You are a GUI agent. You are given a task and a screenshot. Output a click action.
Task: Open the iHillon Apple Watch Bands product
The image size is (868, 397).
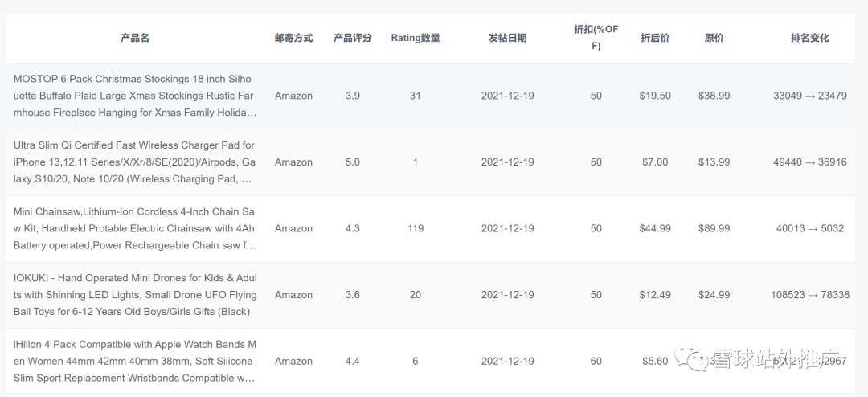tap(135, 361)
